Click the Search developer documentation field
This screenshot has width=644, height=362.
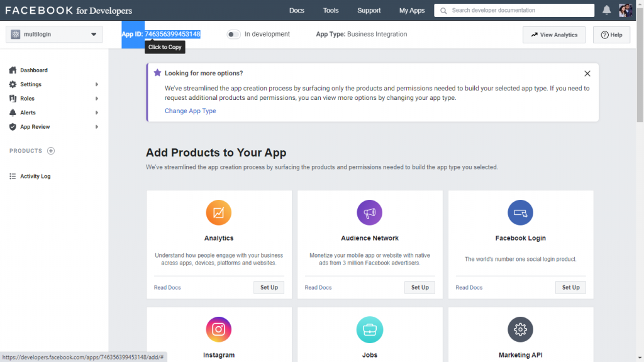coord(514,10)
